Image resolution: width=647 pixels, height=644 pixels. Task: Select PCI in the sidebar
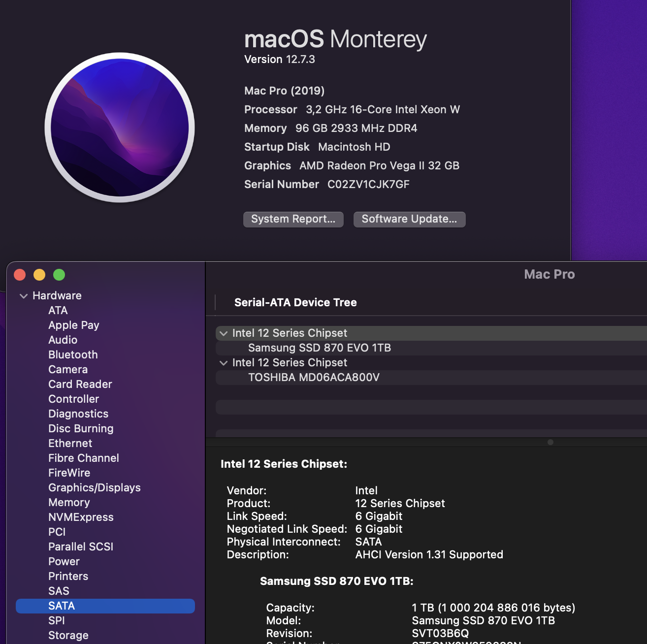pyautogui.click(x=57, y=532)
